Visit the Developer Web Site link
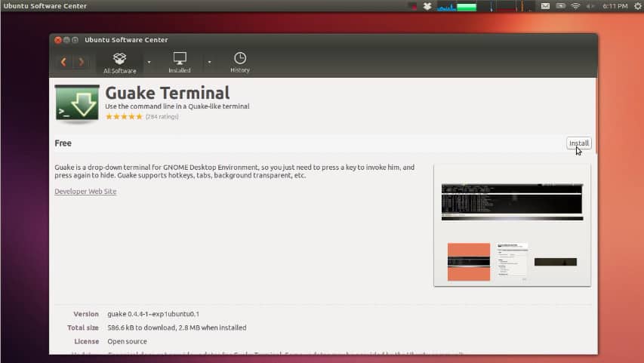This screenshot has height=363, width=644. 85,192
